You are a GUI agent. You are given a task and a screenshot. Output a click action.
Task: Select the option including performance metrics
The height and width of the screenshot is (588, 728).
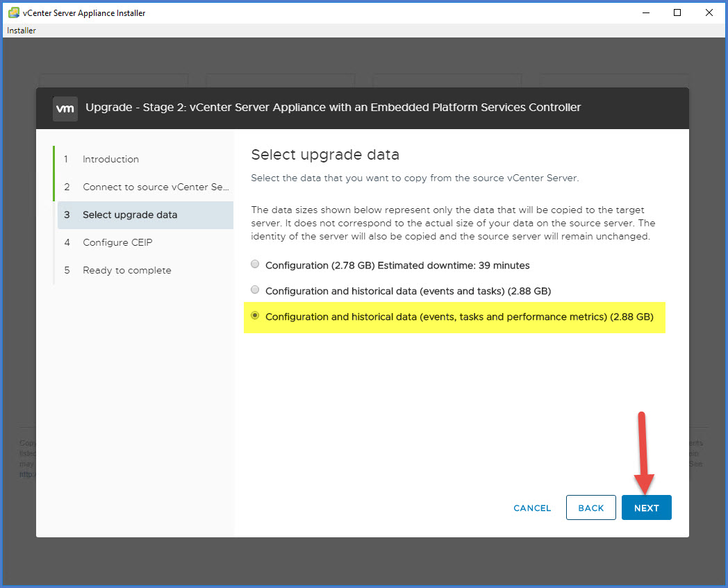[x=255, y=316]
